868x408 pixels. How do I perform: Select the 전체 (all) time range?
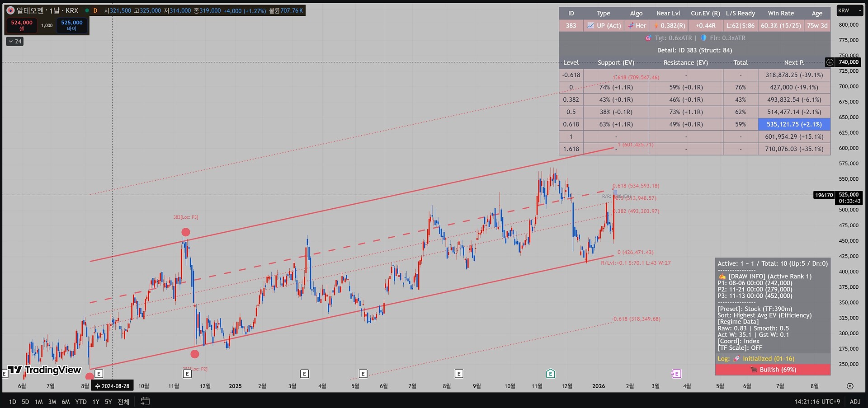point(123,402)
